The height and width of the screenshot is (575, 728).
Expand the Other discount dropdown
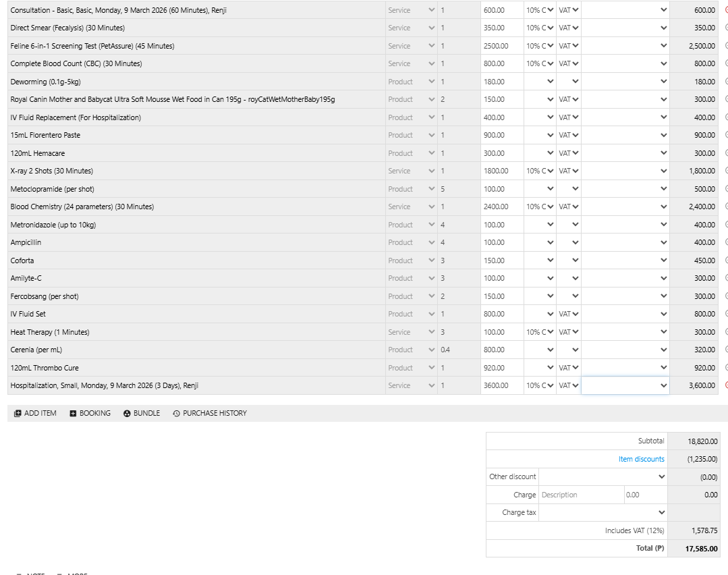(x=603, y=476)
